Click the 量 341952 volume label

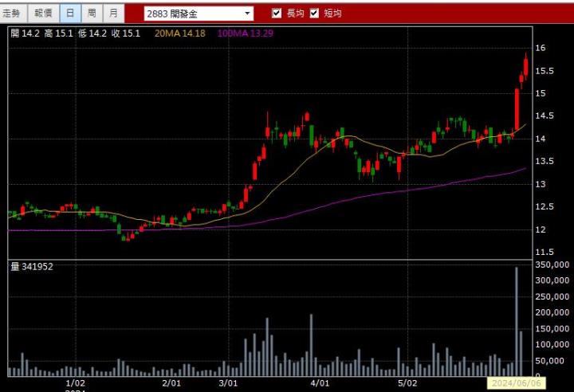pos(32,266)
